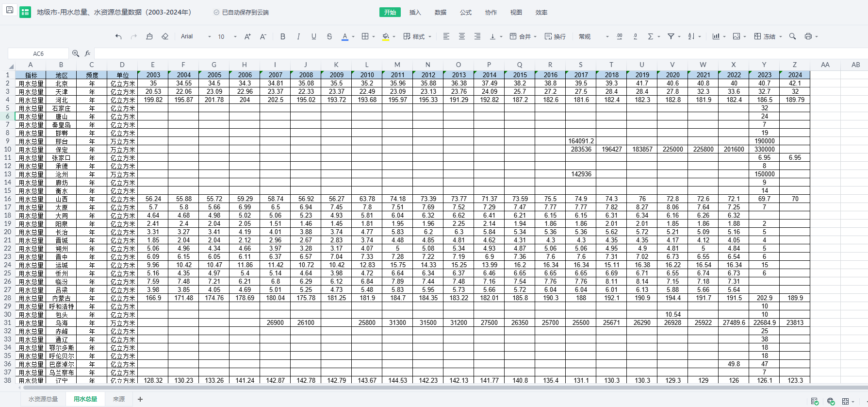
Task: Click the 换行 wrap text button
Action: [556, 36]
